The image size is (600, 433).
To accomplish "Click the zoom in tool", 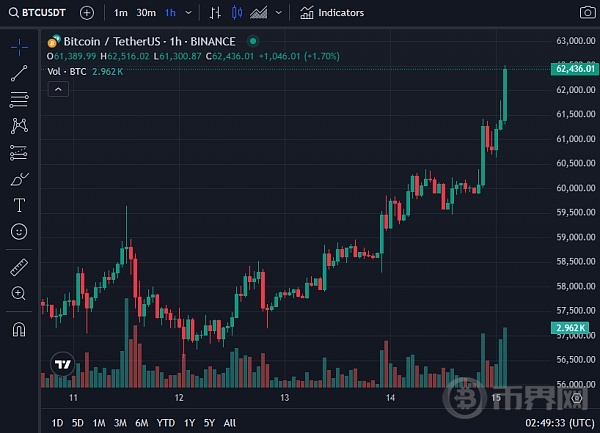I will point(19,293).
